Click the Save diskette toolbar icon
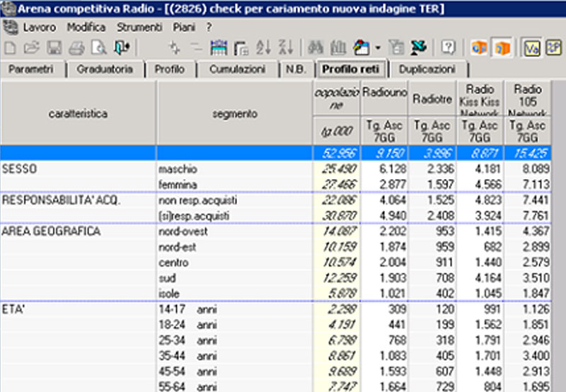Image resolution: width=566 pixels, height=392 pixels. point(54,47)
